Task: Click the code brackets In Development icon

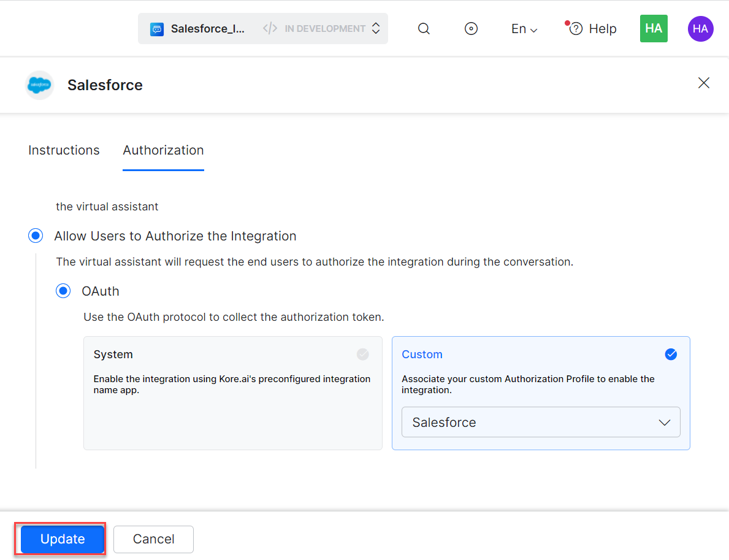Action: (x=270, y=29)
